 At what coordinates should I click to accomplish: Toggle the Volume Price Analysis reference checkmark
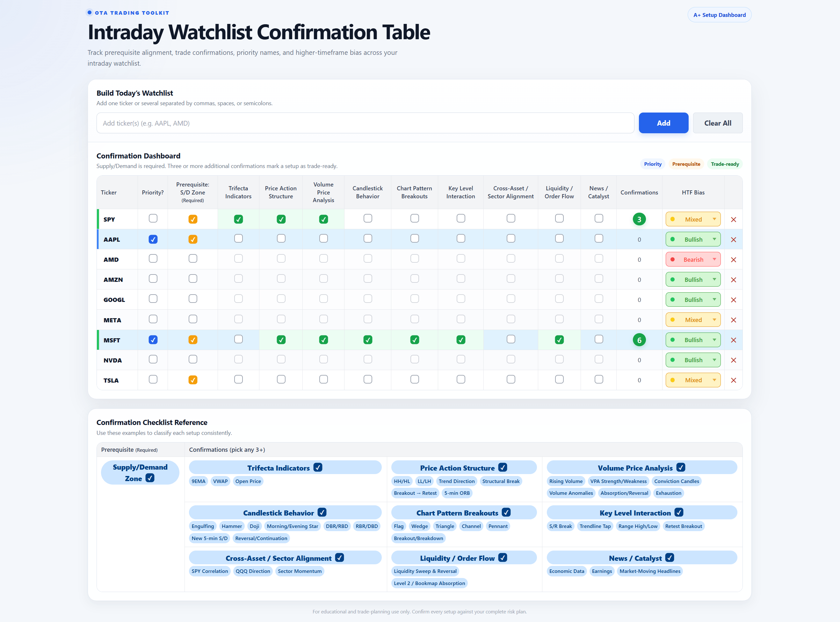pos(680,467)
